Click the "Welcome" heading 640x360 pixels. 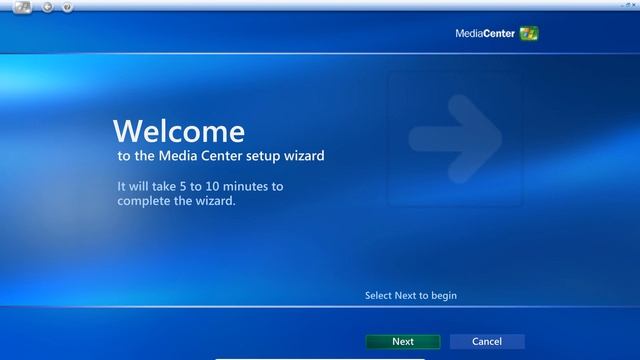click(x=179, y=131)
